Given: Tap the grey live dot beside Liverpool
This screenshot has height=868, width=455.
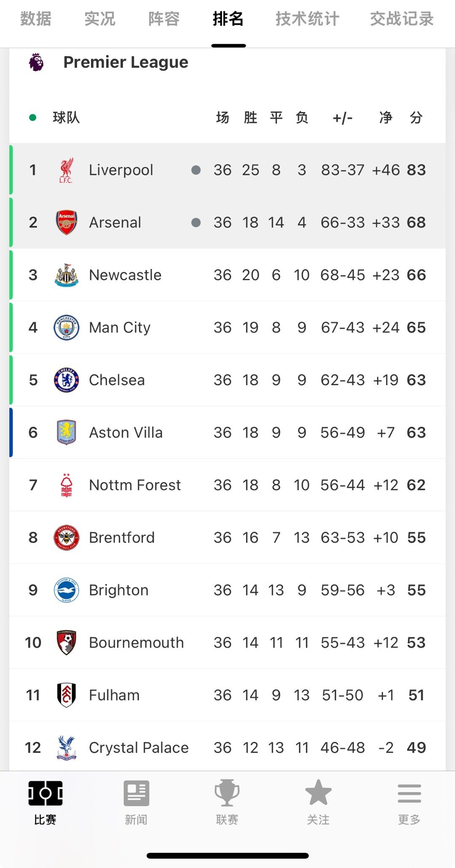Looking at the screenshot, I should coord(196,170).
